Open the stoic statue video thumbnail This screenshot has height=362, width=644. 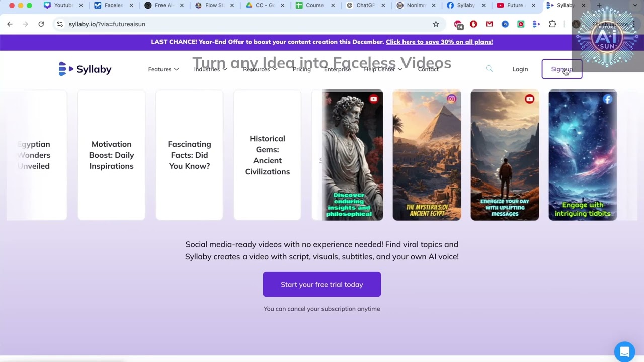point(353,155)
